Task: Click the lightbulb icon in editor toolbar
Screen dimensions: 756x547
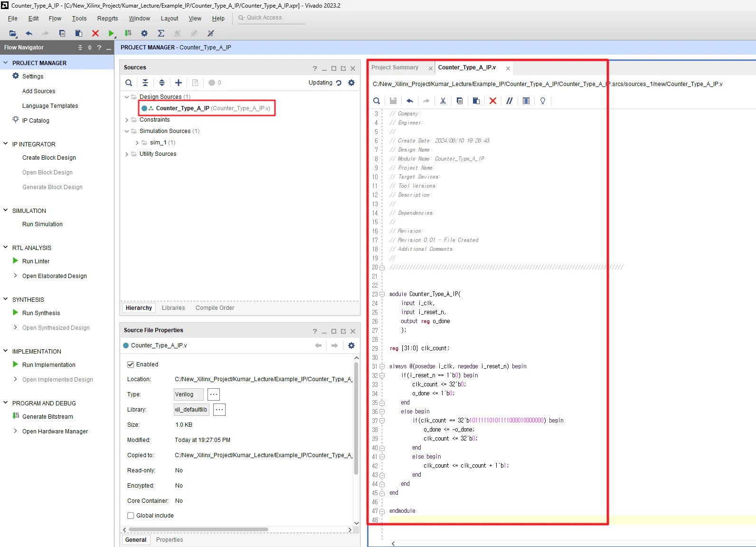Action: tap(543, 101)
